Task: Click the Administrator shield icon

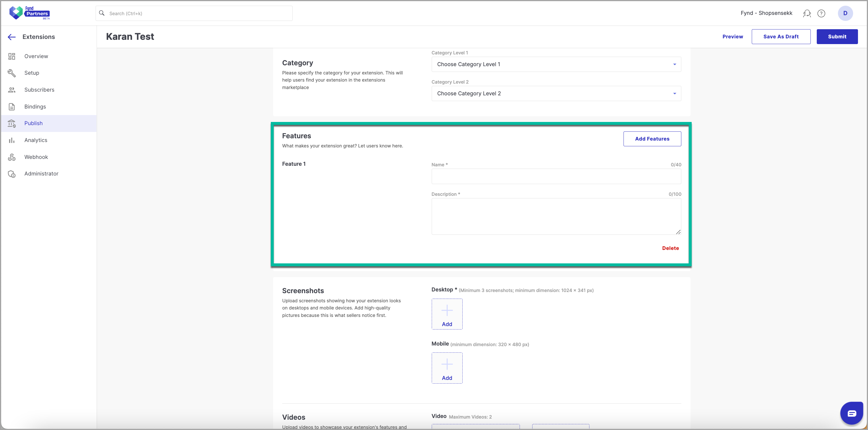Action: click(12, 174)
